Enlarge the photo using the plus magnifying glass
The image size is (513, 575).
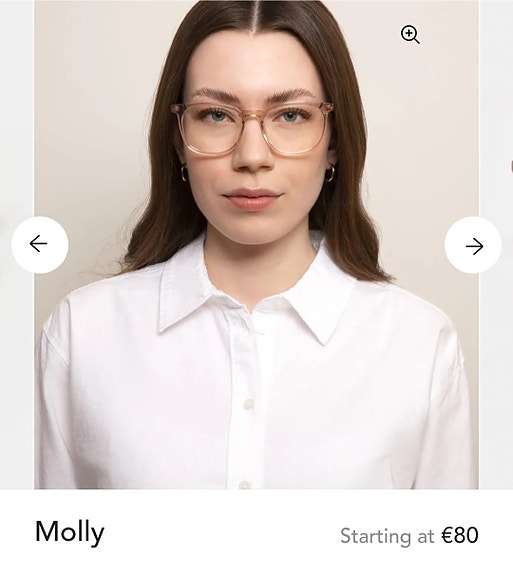pos(410,34)
